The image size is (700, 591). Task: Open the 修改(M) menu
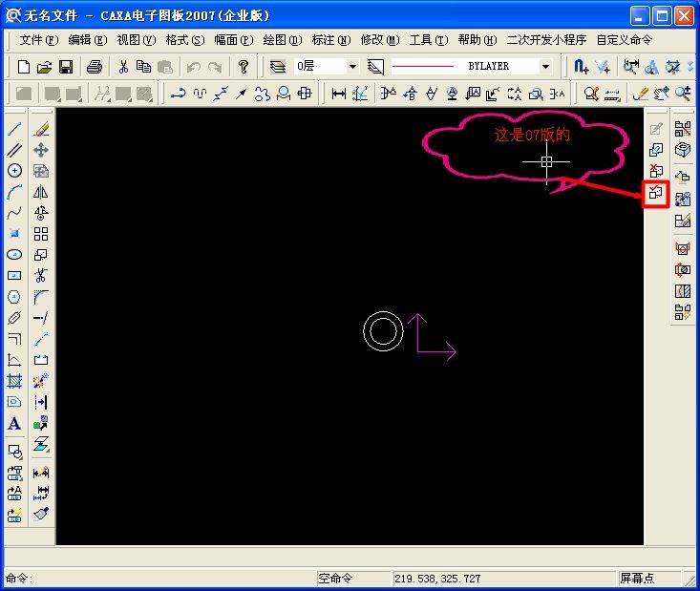[379, 40]
